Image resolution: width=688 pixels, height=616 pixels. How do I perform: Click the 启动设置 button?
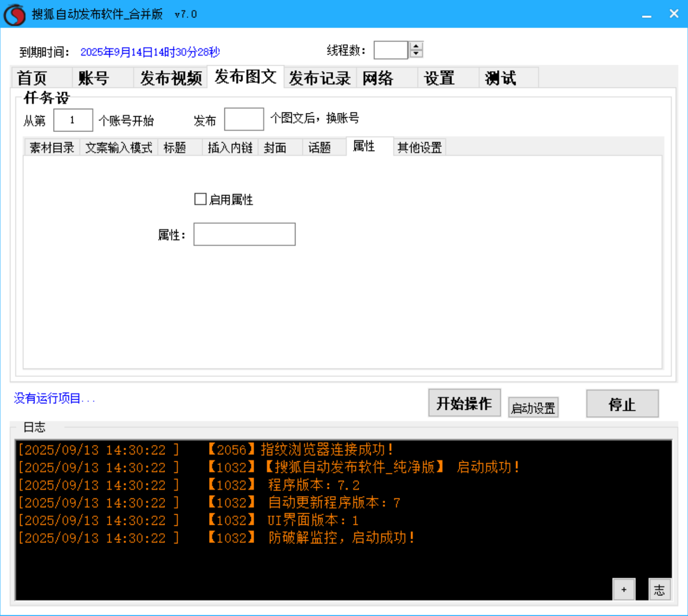click(533, 407)
